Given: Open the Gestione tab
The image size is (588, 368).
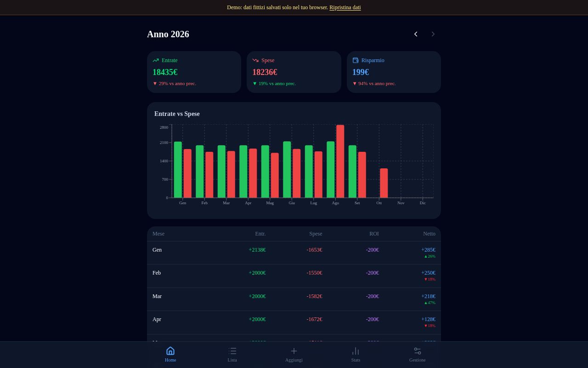Looking at the screenshot, I should pos(418,355).
